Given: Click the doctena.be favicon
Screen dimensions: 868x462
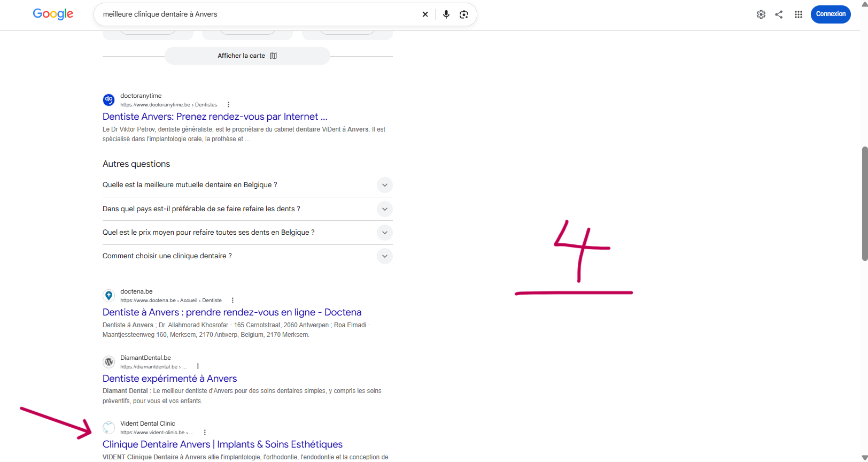Looking at the screenshot, I should [x=108, y=296].
